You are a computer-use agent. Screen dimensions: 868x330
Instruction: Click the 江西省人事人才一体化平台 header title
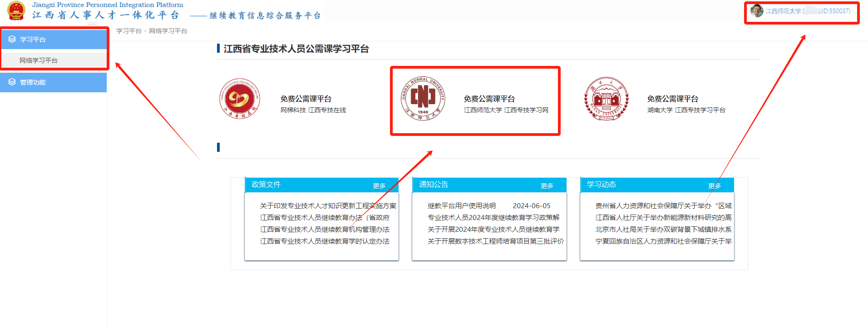pyautogui.click(x=106, y=15)
